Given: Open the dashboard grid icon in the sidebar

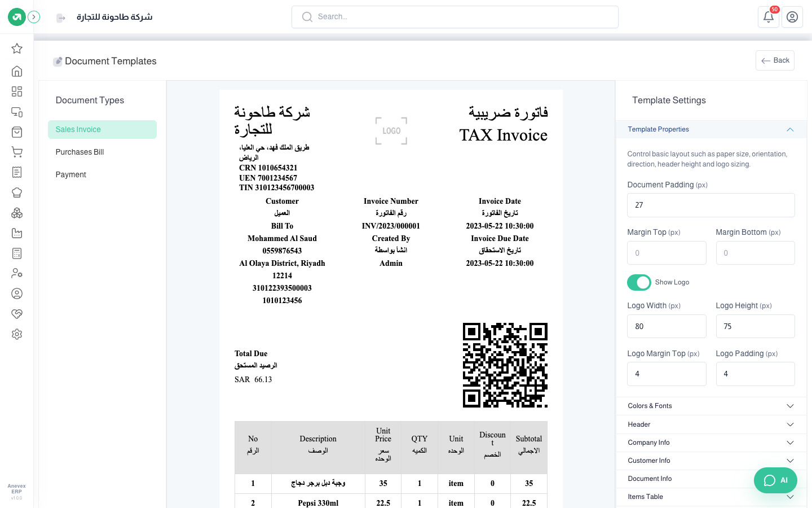Looking at the screenshot, I should click(17, 91).
